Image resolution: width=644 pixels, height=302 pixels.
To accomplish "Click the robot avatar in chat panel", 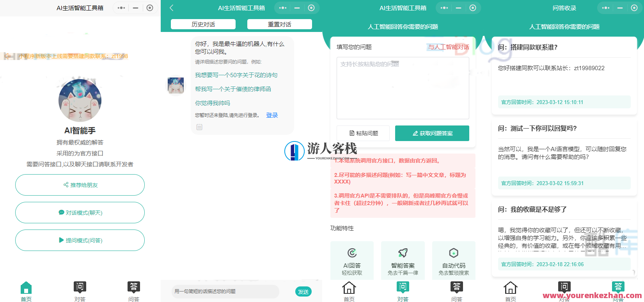I will coord(176,85).
